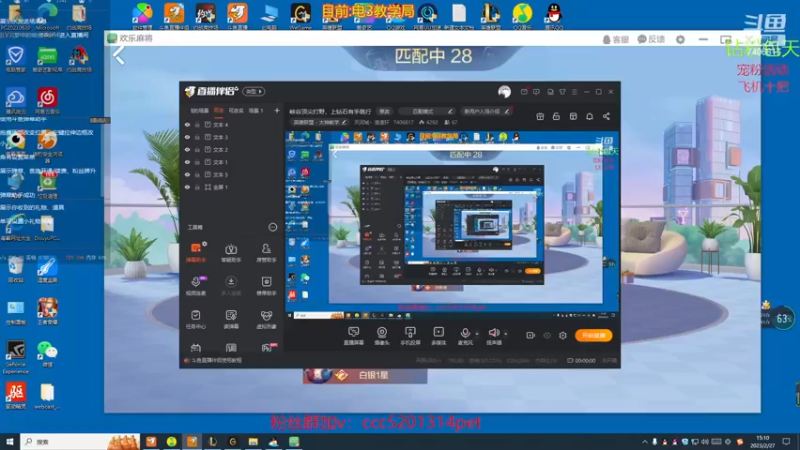Toggle visibility of 文本 5 layer
800x450 pixels.
(x=187, y=174)
